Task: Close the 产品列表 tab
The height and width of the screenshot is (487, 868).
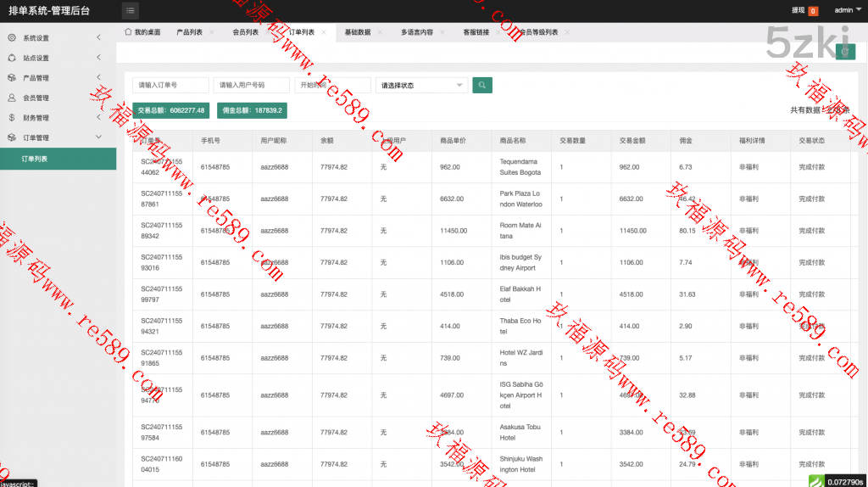Action: coord(212,32)
